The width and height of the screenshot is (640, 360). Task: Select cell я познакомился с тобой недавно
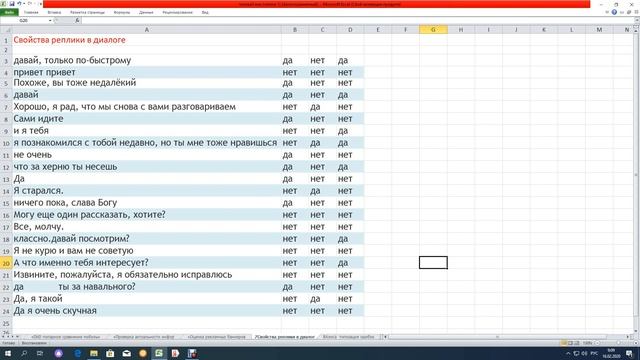[147, 143]
